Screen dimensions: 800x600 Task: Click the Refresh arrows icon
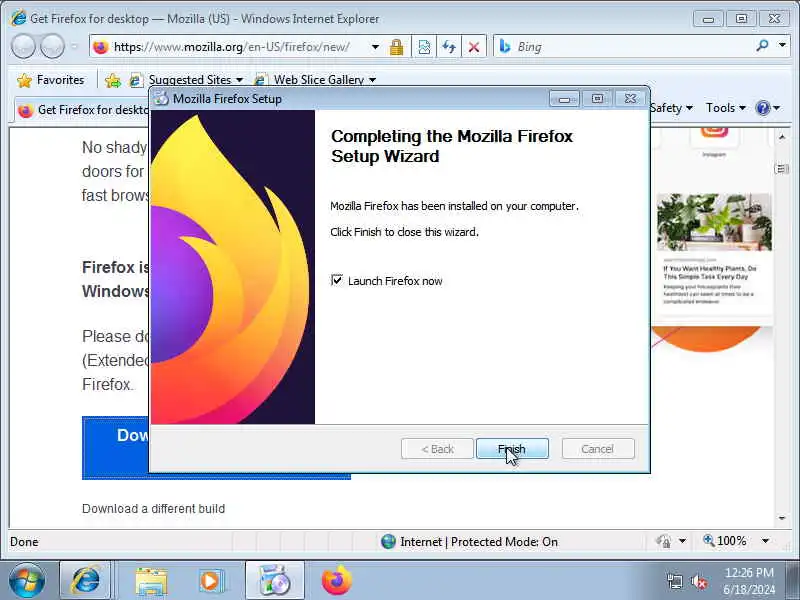click(x=449, y=47)
